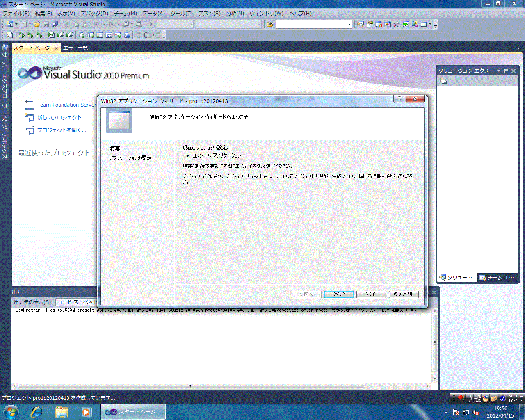Open the output source combo box
Viewport: 525px width, 420px height.
click(x=76, y=302)
